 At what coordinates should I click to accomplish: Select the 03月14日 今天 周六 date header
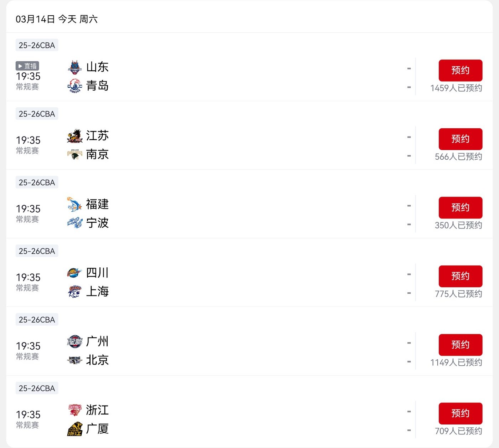(x=57, y=19)
